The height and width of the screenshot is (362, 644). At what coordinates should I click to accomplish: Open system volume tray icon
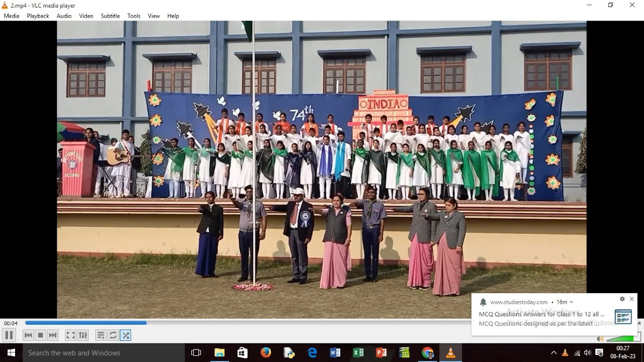click(x=587, y=353)
